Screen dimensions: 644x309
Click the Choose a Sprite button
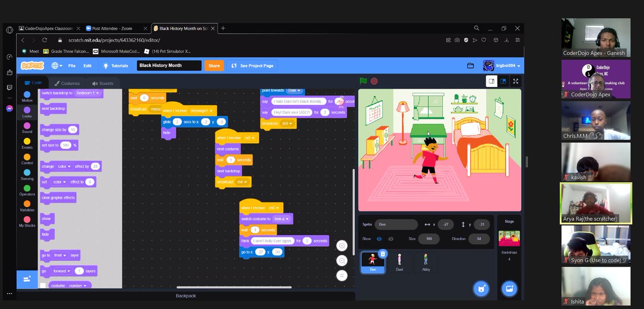coord(481,288)
